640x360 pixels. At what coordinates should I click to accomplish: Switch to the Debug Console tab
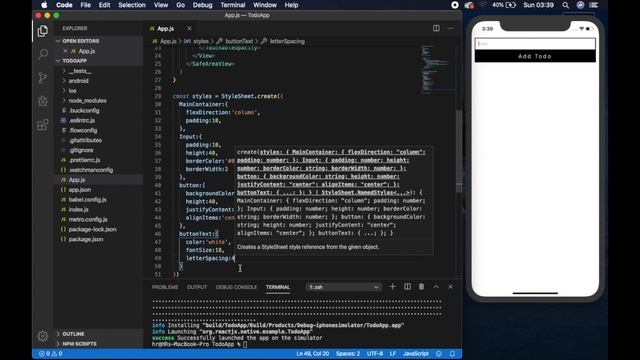click(x=236, y=287)
